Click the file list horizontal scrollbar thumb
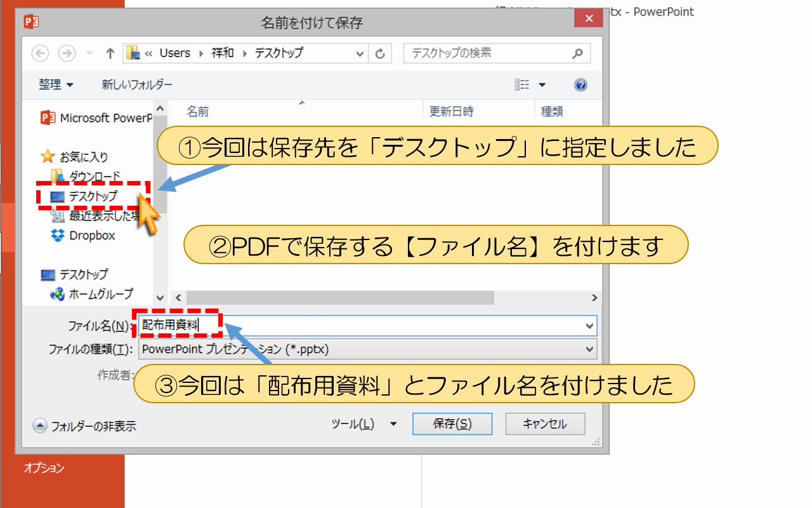 click(x=340, y=298)
